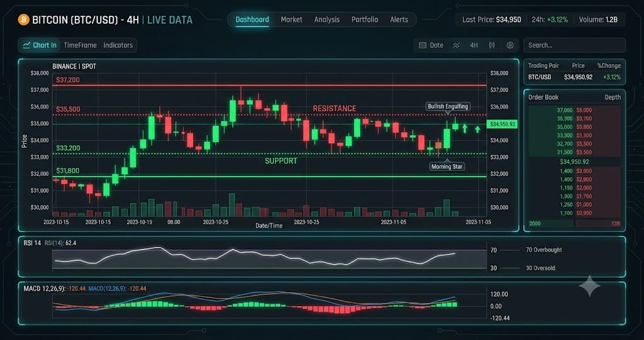The width and height of the screenshot is (644, 340).
Task: Click the RESISTANCE chart label
Action: (335, 108)
